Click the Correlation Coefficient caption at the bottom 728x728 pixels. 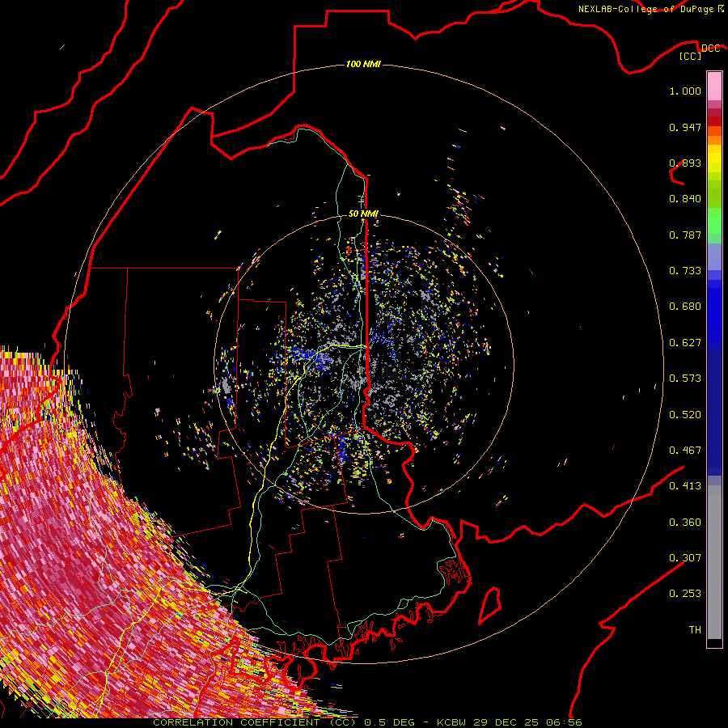[367, 722]
